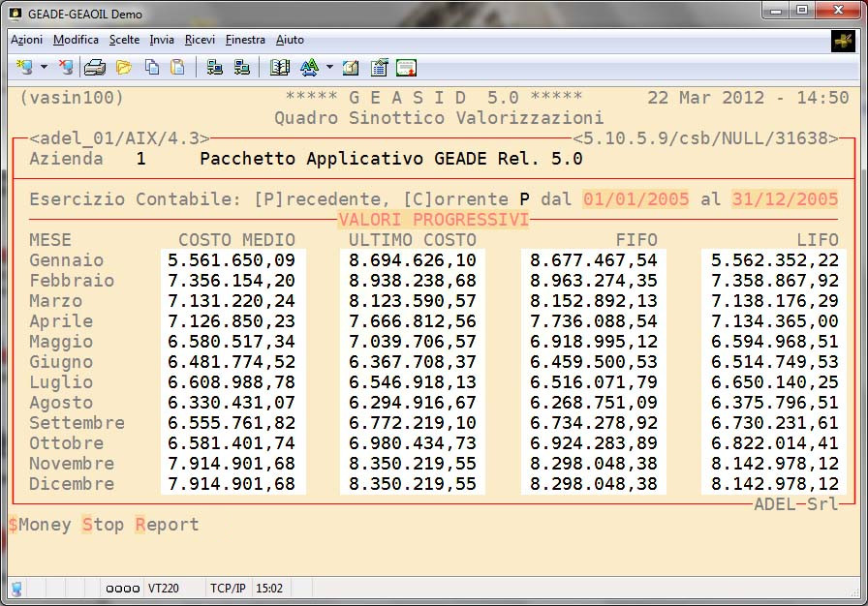Click the new connection toolbar icon
The height and width of the screenshot is (606, 868).
tap(24, 67)
